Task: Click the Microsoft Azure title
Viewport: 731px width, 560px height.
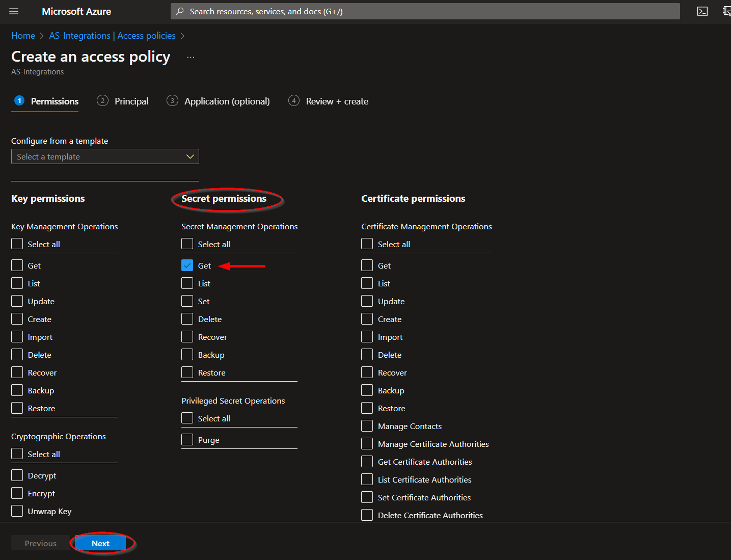Action: point(76,11)
